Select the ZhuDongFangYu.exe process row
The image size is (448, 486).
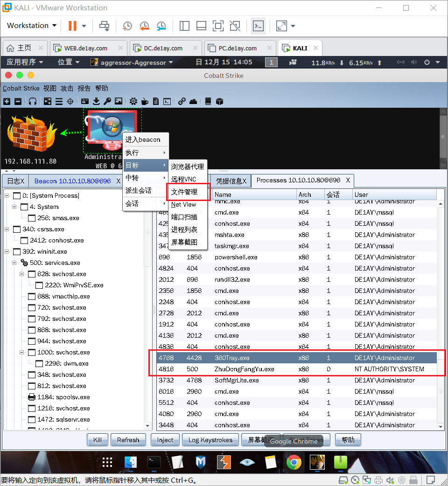[297, 369]
